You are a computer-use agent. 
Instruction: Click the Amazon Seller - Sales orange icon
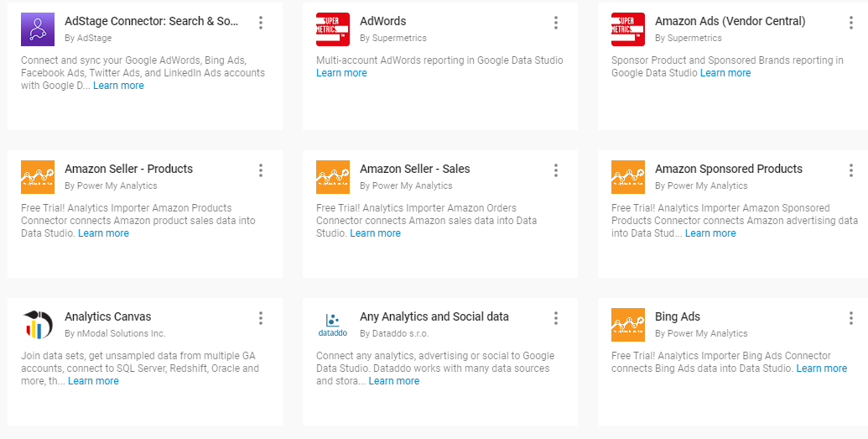pyautogui.click(x=333, y=177)
